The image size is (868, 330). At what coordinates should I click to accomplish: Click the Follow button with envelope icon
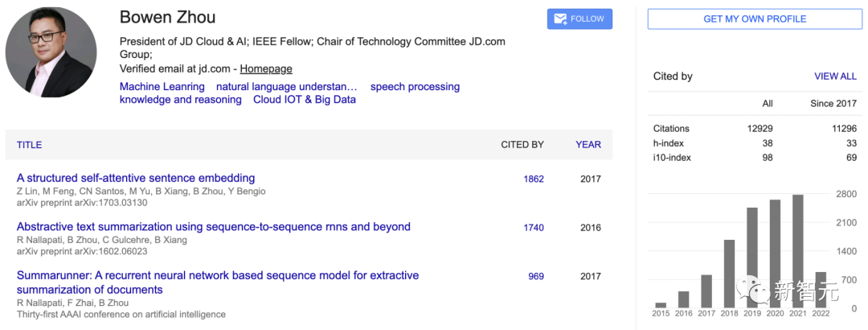coord(579,19)
